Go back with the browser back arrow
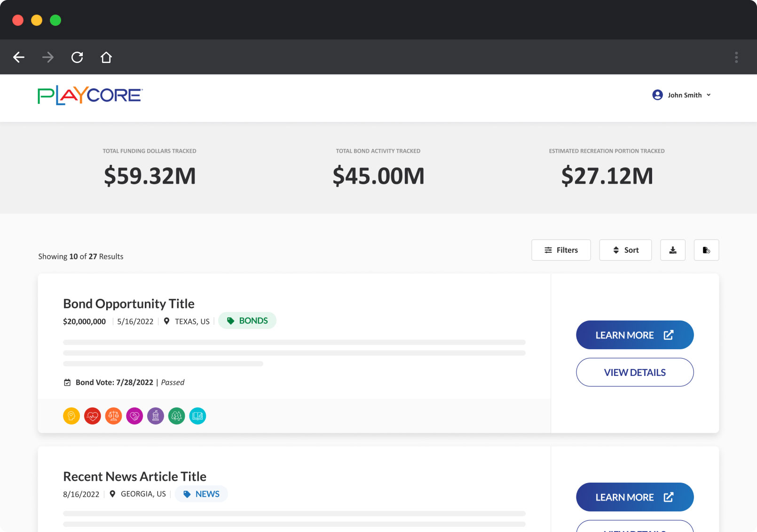The width and height of the screenshot is (757, 532). pyautogui.click(x=19, y=57)
